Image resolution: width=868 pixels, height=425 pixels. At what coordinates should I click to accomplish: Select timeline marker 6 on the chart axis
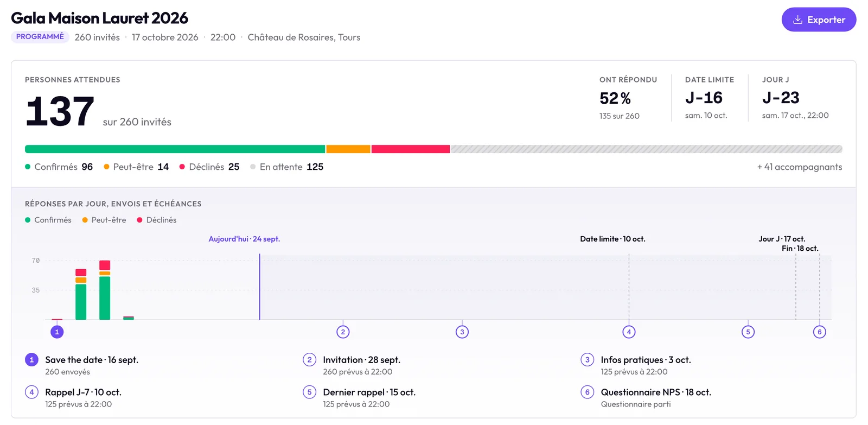pos(820,332)
